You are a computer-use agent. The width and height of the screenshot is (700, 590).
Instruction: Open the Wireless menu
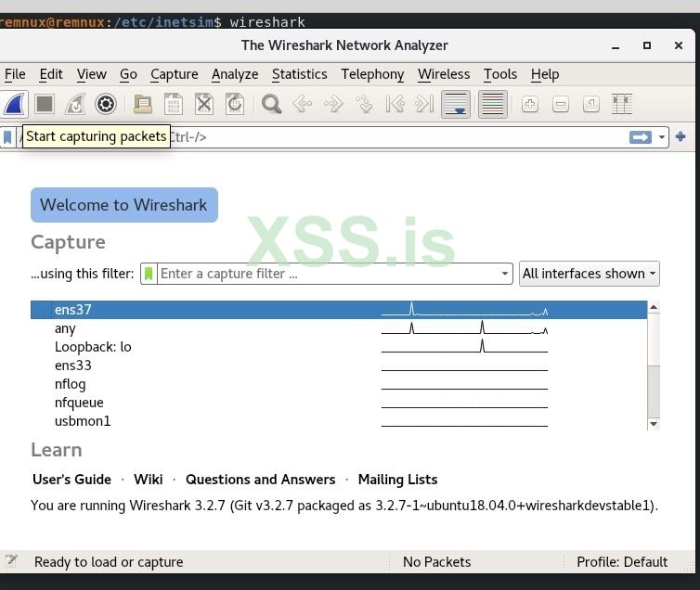click(444, 74)
